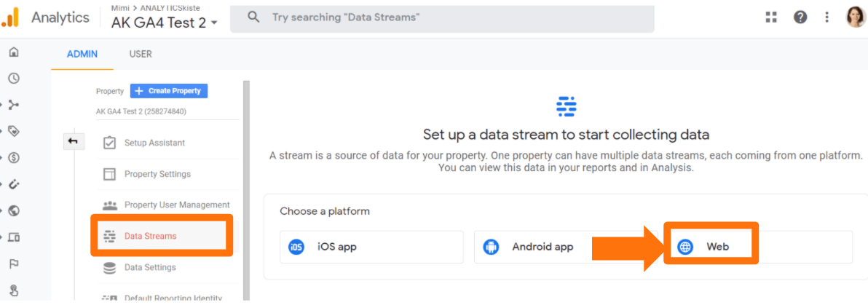
Task: Open the Lifecycle acquisition icon in sidebar
Action: [15, 105]
